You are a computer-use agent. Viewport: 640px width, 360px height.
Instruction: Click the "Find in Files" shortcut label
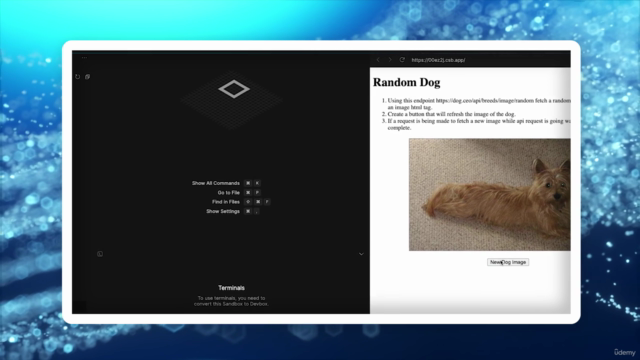[x=226, y=202]
